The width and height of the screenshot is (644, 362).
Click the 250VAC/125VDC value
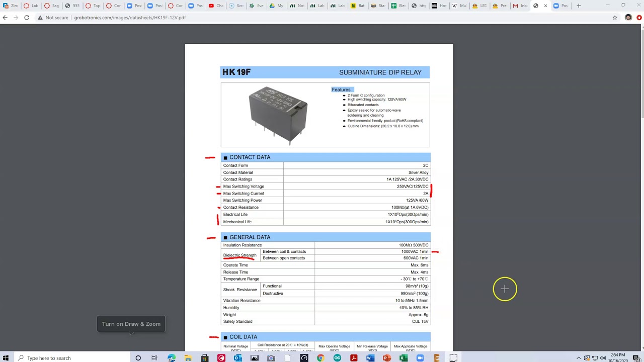(413, 187)
